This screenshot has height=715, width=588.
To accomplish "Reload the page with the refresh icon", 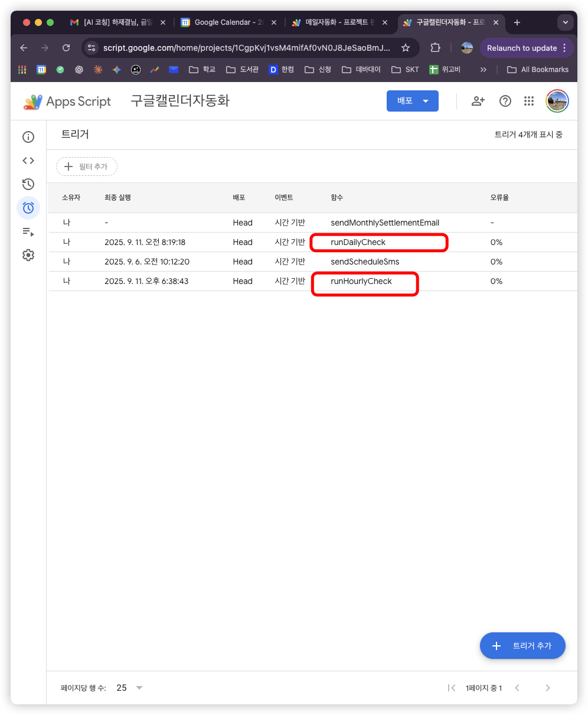I will [x=66, y=48].
